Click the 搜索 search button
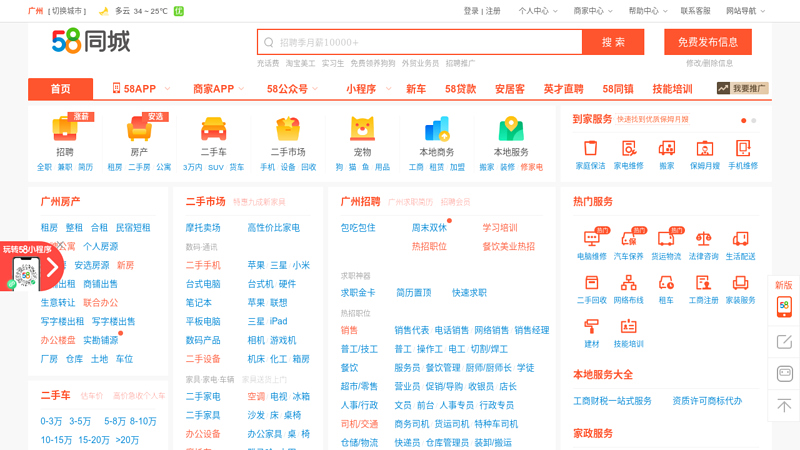 (x=613, y=42)
